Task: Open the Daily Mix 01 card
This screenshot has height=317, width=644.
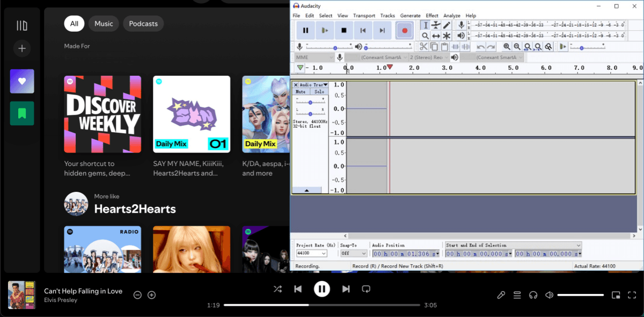Action: (192, 114)
